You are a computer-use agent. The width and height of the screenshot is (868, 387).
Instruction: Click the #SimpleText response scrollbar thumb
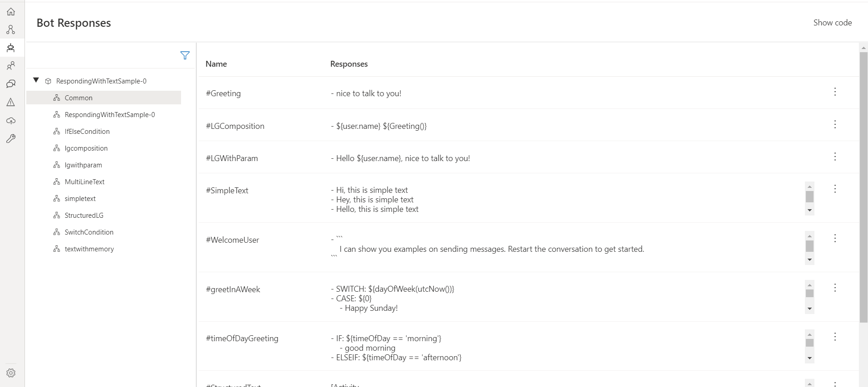(809, 197)
